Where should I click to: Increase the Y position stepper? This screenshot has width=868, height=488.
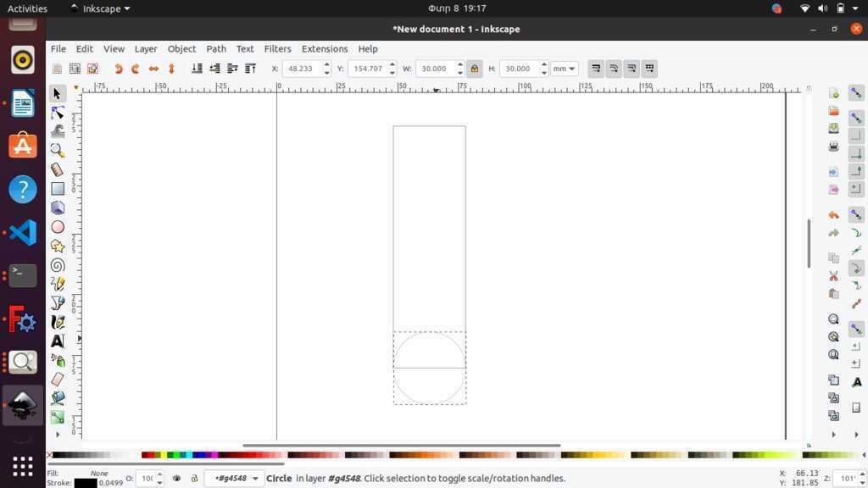pyautogui.click(x=392, y=64)
